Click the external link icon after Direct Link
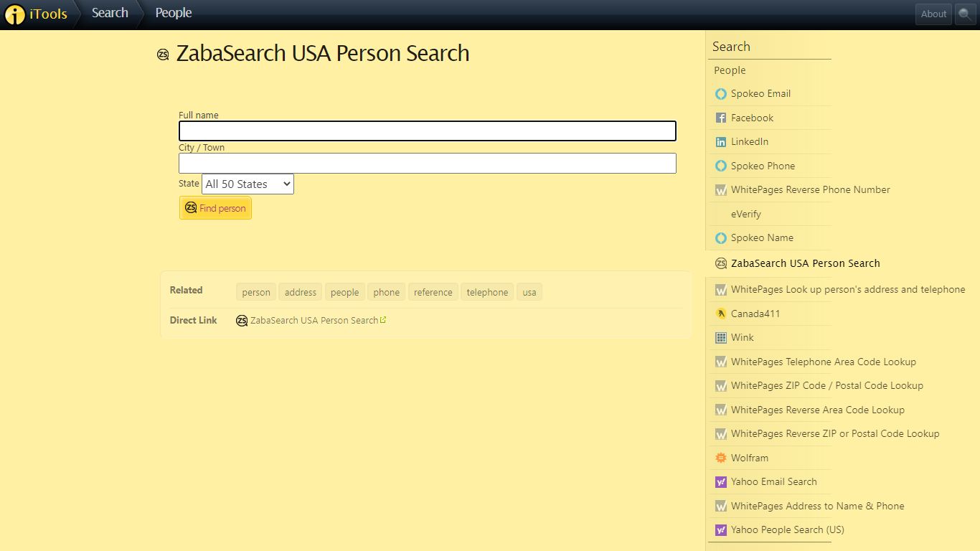Image resolution: width=980 pixels, height=551 pixels. point(383,320)
